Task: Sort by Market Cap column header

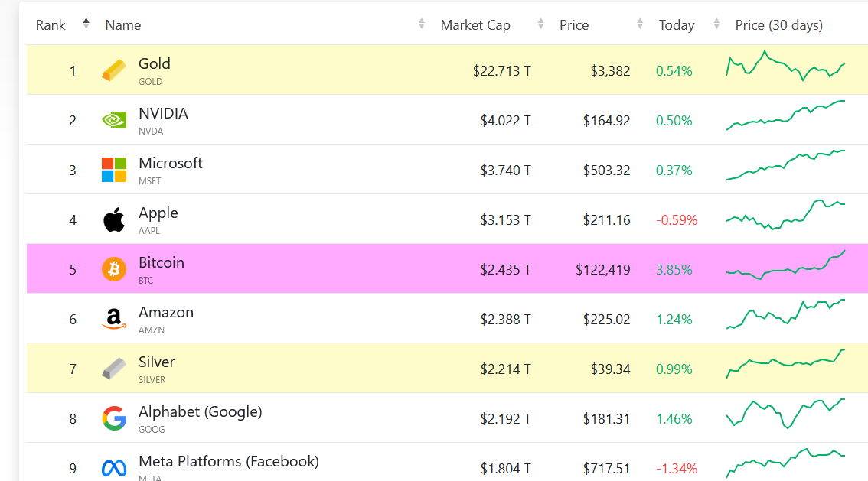Action: click(x=475, y=25)
